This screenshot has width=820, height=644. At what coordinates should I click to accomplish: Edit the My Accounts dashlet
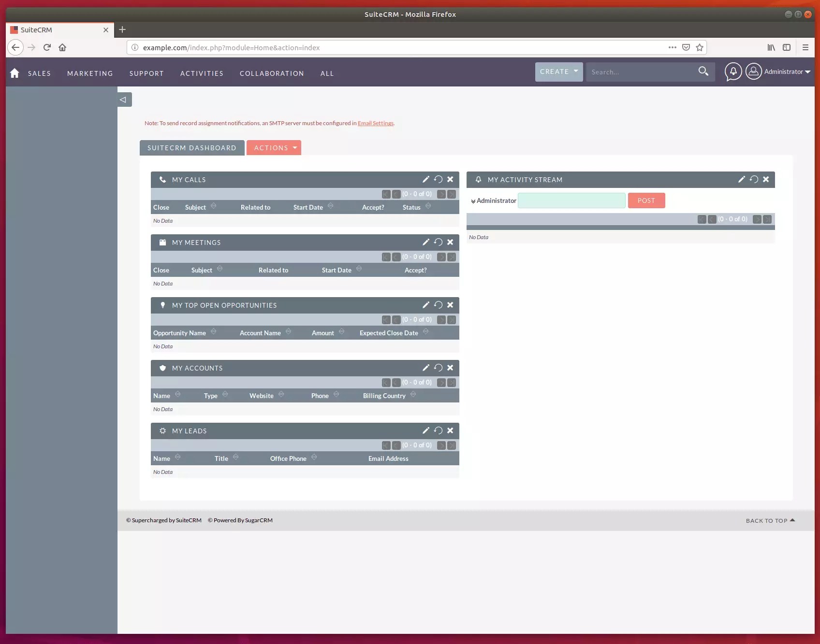(x=426, y=368)
